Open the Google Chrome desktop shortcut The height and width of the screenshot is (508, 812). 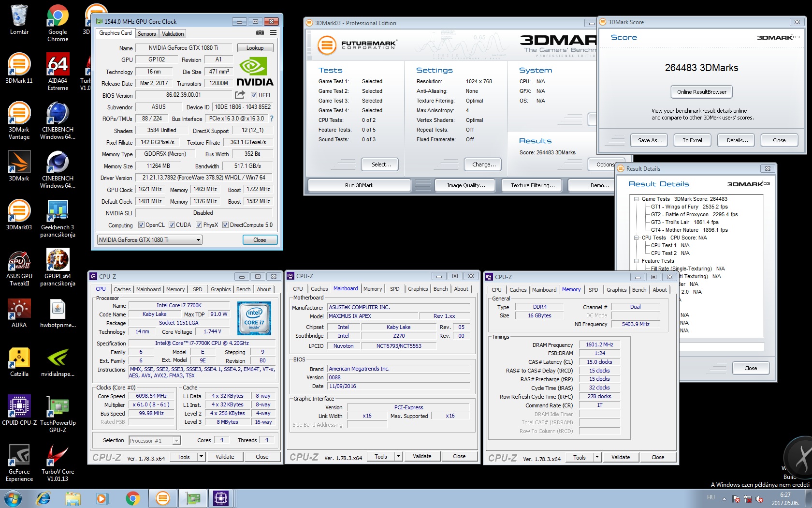coord(58,23)
